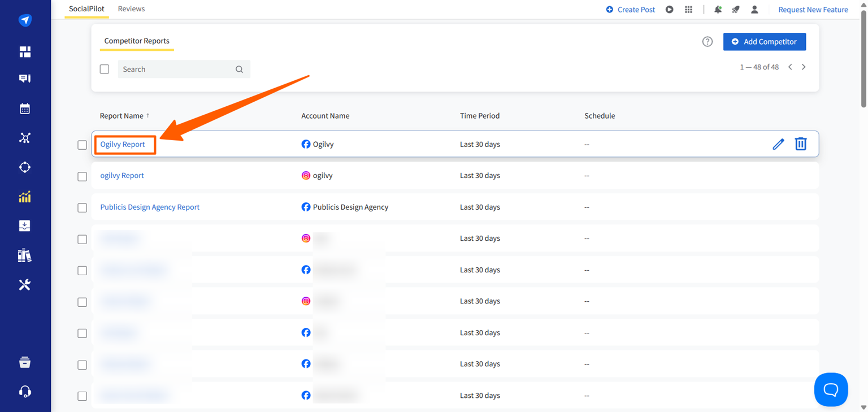868x412 pixels.
Task: Click Last 30 days in Publicis row
Action: coord(480,207)
